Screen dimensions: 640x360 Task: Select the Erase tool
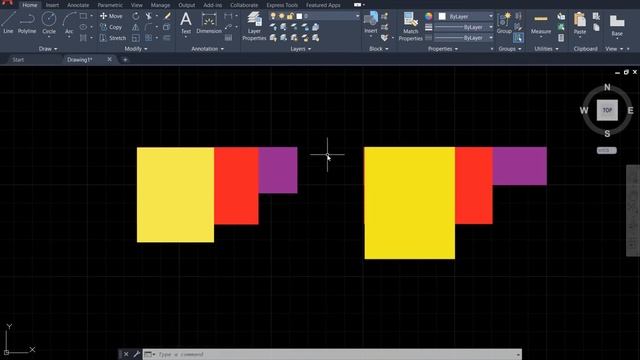point(167,16)
